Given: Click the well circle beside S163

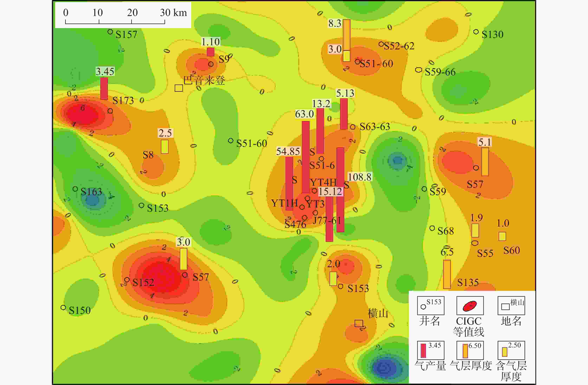Looking at the screenshot, I should pos(75,189).
